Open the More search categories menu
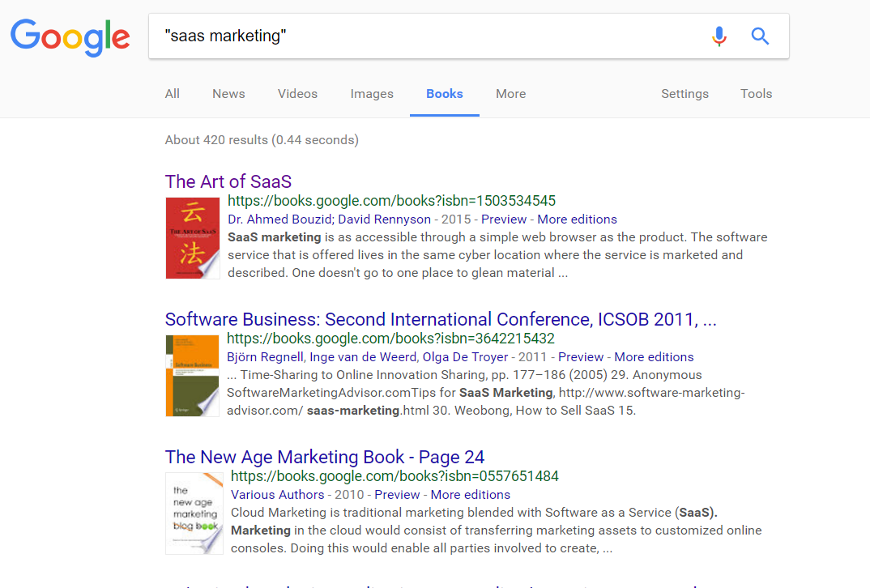This screenshot has width=870, height=588. [511, 94]
